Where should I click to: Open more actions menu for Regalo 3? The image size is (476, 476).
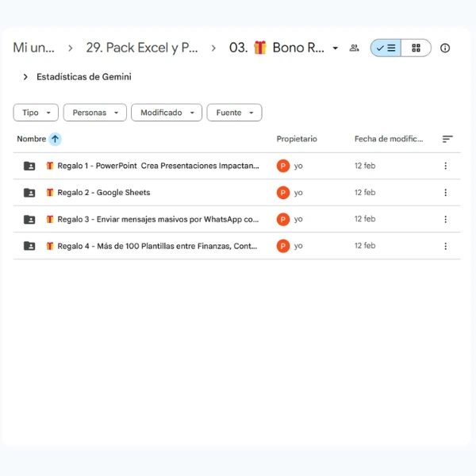445,219
